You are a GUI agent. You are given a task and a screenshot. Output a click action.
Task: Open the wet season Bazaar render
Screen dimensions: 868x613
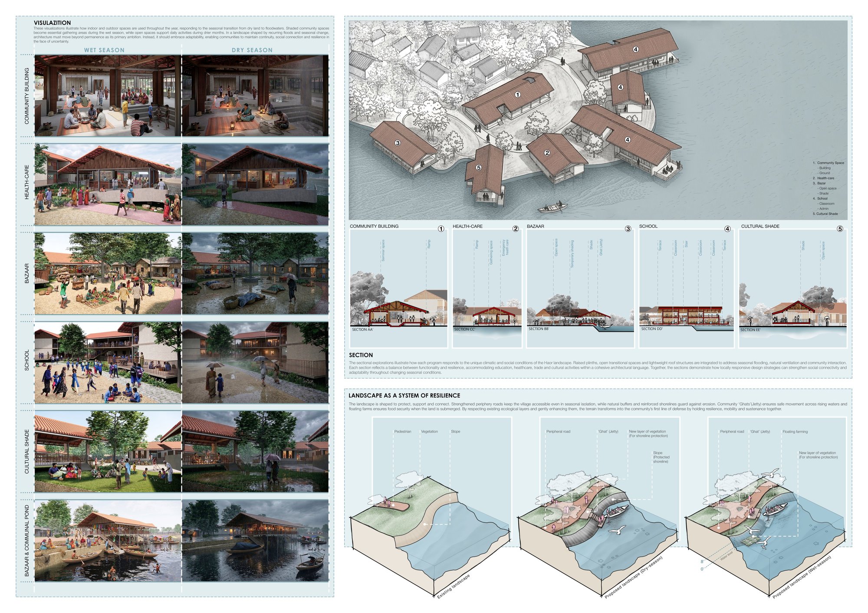coord(108,273)
